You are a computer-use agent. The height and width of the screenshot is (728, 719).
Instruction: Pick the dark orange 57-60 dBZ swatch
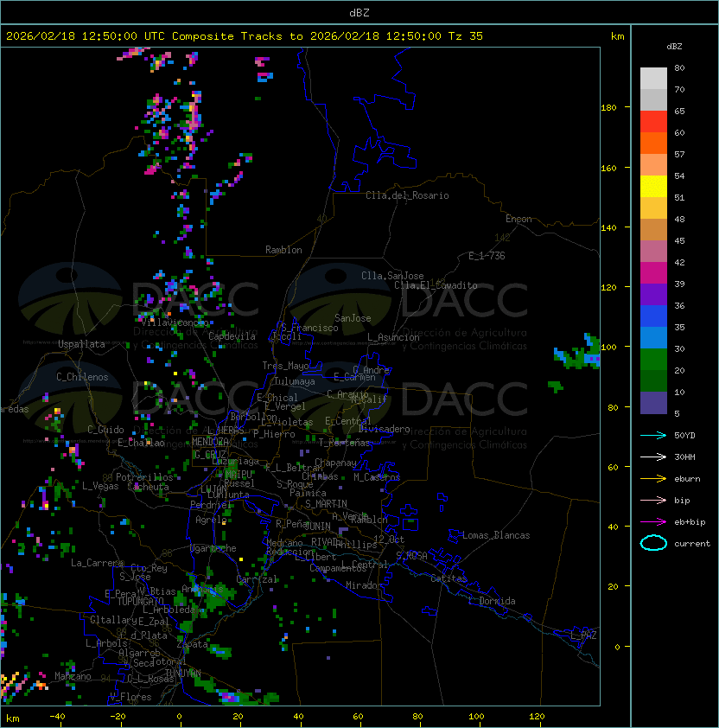[653, 143]
